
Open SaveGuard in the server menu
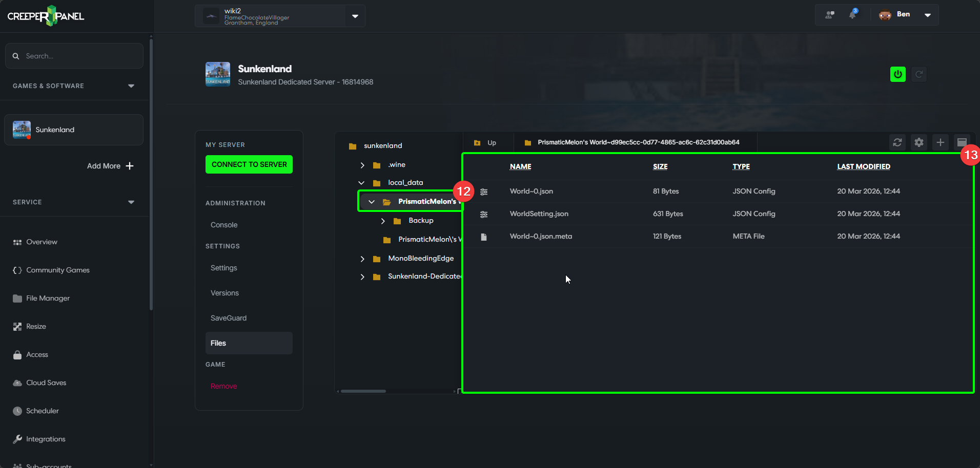coord(229,318)
